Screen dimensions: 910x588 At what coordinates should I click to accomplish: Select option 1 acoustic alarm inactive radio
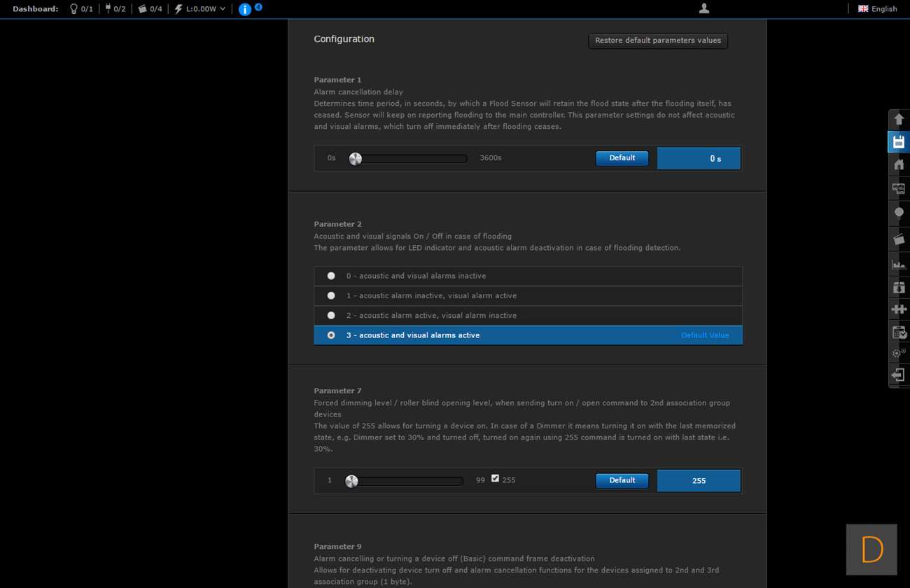(x=331, y=295)
